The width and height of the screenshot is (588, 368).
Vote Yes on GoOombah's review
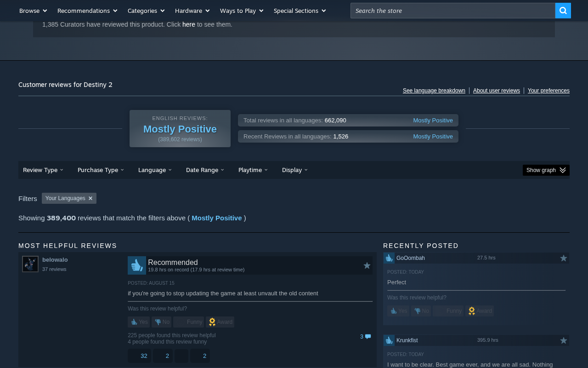coord(398,311)
